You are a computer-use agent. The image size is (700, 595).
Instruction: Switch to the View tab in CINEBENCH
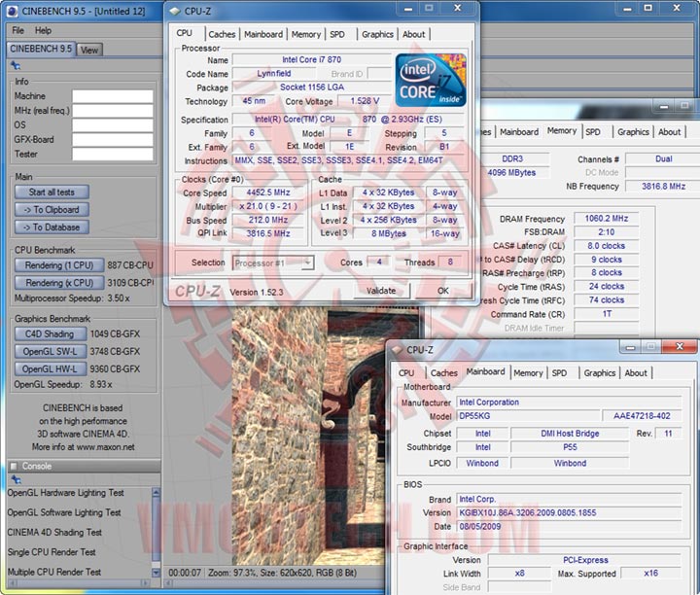point(89,50)
